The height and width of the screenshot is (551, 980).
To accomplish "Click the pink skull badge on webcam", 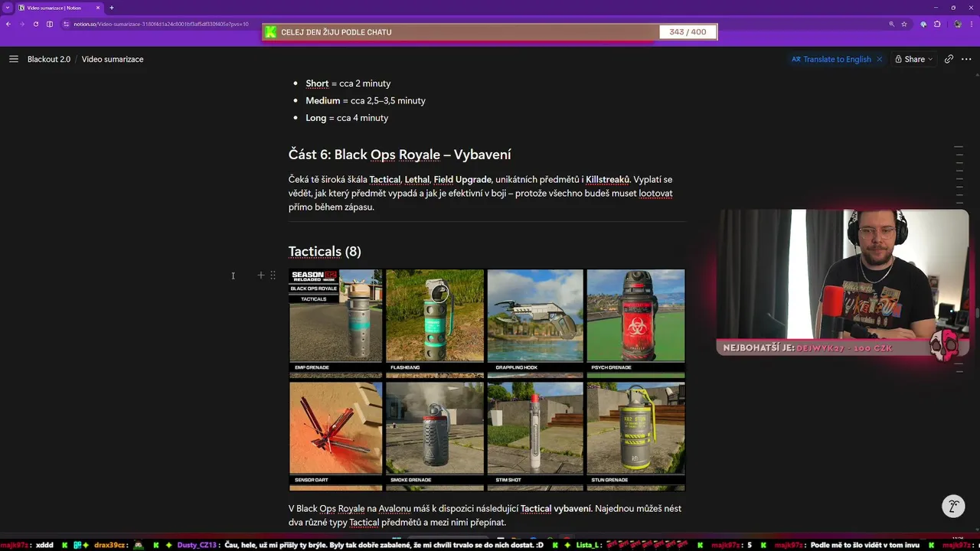I will 944,344.
